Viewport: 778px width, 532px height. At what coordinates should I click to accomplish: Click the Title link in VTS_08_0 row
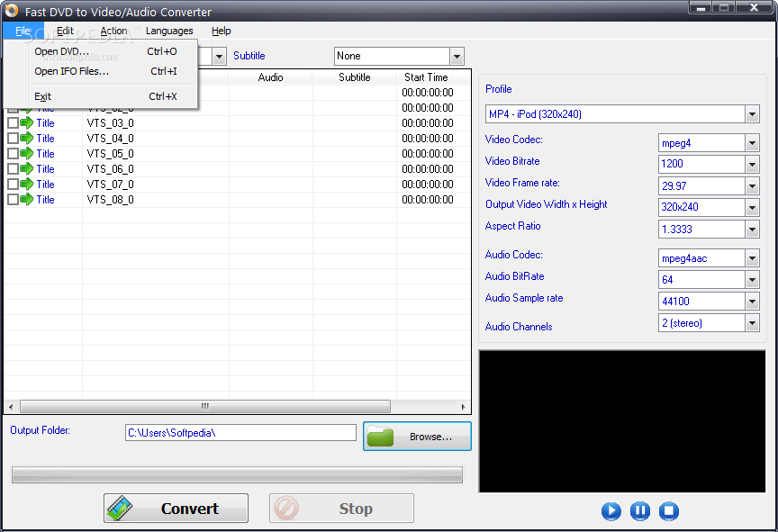(x=45, y=200)
